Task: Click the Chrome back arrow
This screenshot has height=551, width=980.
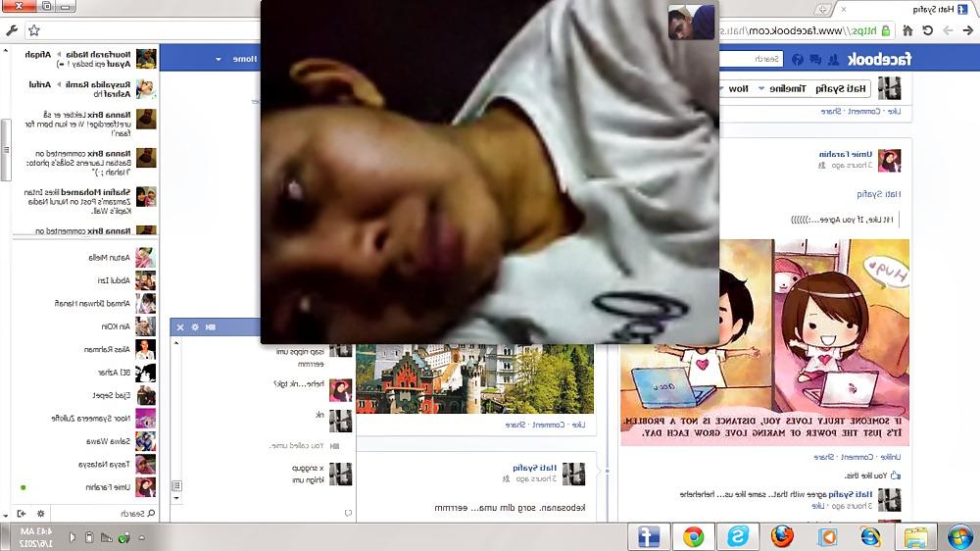Action: tap(967, 30)
